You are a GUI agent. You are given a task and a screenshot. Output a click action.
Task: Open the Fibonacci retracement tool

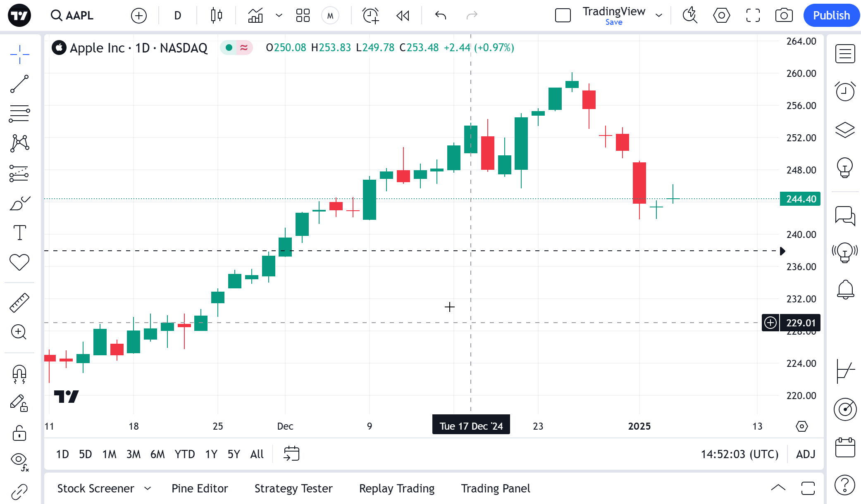[19, 113]
